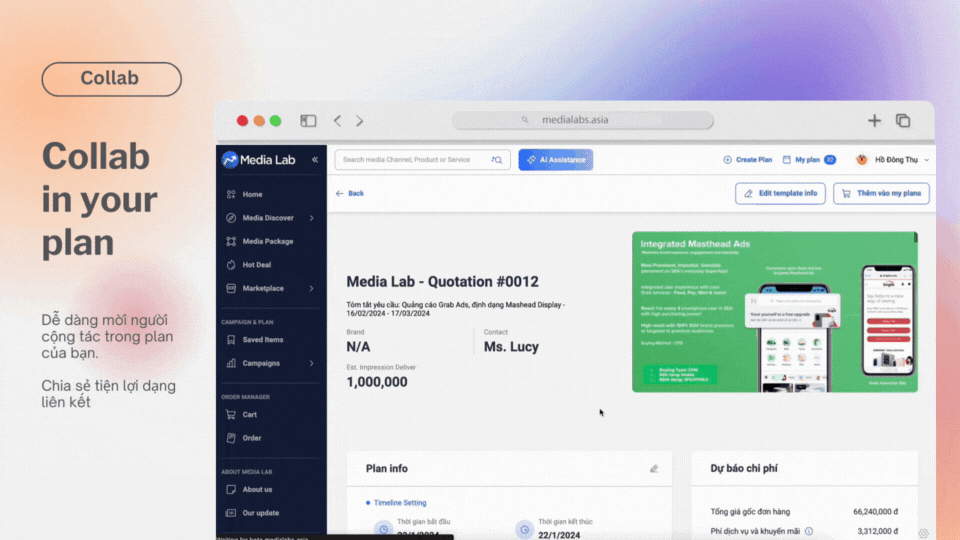960x540 pixels.
Task: Open Media Package in sidebar
Action: tap(268, 241)
